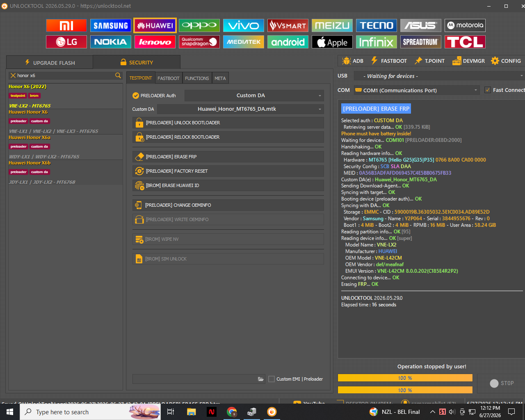Choose the Tecno brand logo
Screen dimensions: 525x420
pos(377,25)
